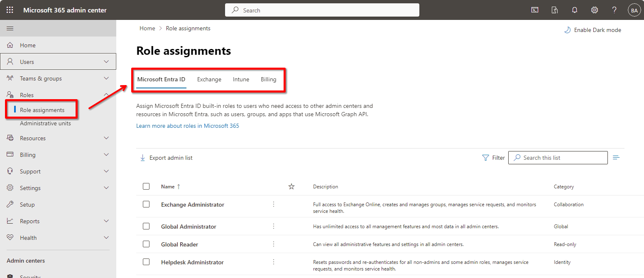Click the favorites star column header

coord(291,187)
